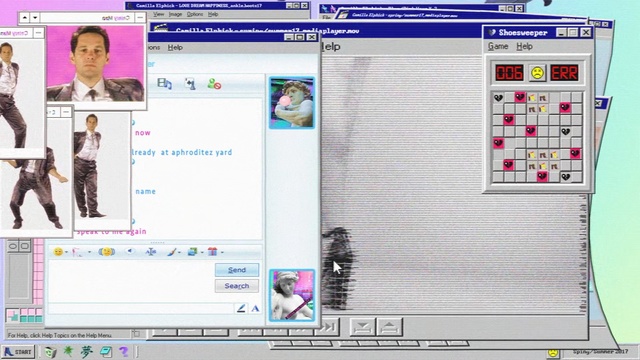
Task: Click the START button on the taskbar
Action: tap(18, 351)
